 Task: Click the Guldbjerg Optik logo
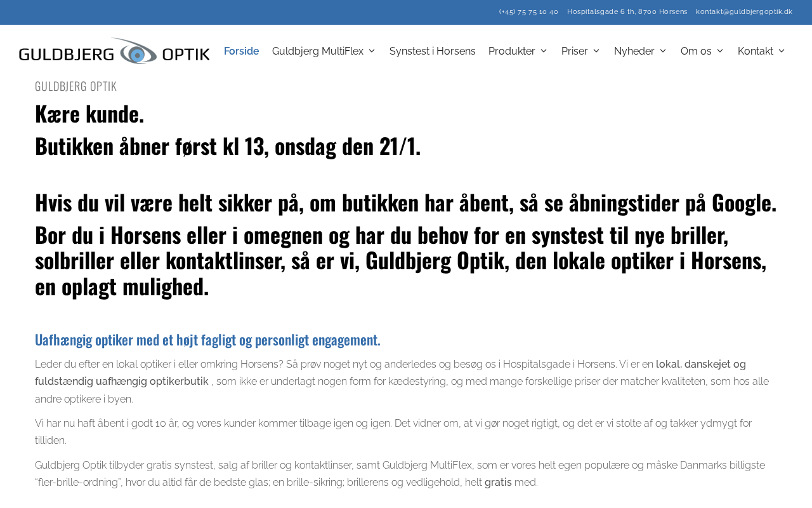pos(114,51)
